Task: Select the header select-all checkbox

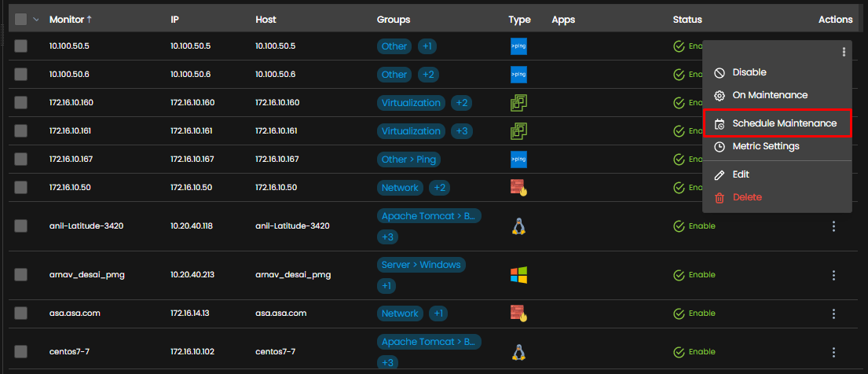Action: pos(20,20)
